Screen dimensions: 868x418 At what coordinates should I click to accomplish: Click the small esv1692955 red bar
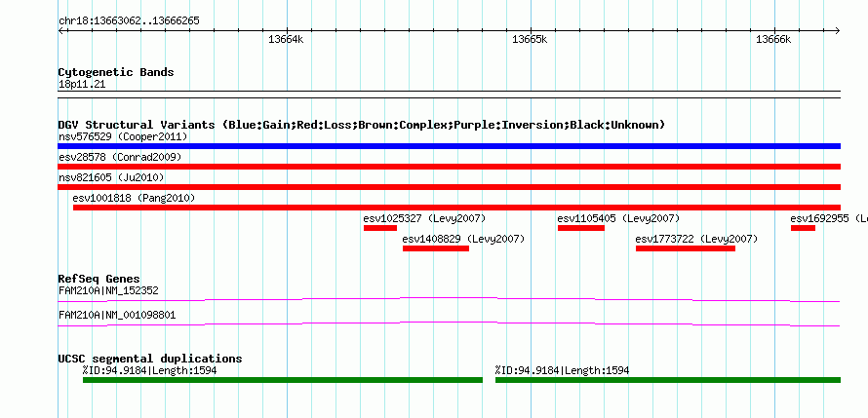pyautogui.click(x=803, y=228)
